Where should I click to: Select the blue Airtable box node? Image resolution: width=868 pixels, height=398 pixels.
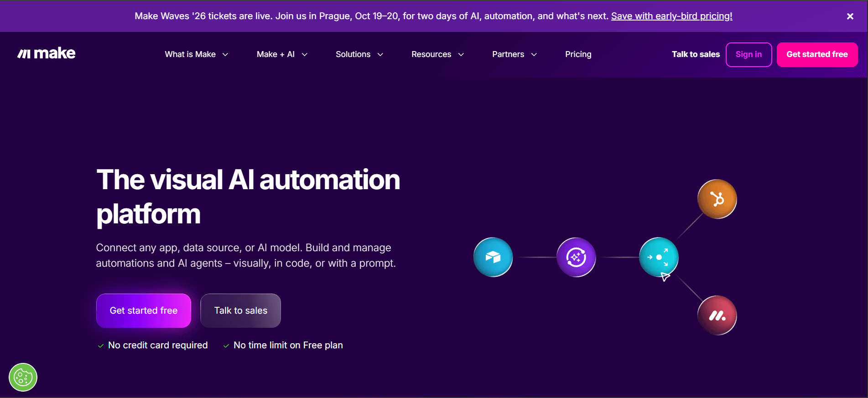493,257
